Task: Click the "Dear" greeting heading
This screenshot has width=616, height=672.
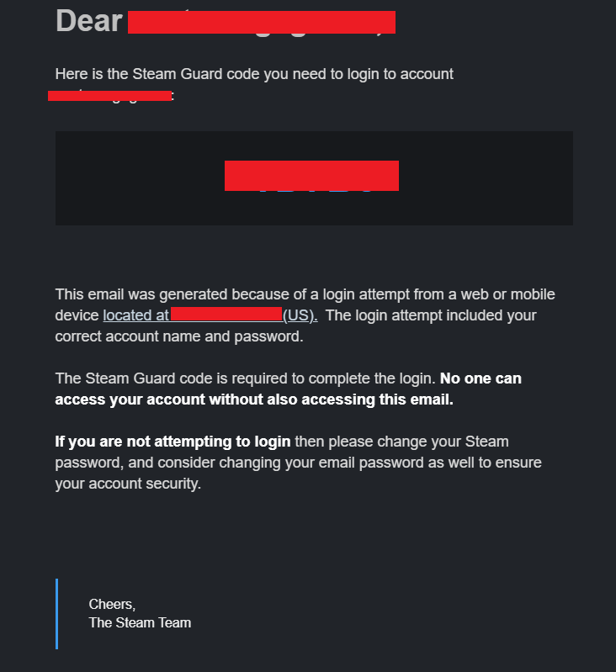Action: click(x=89, y=21)
